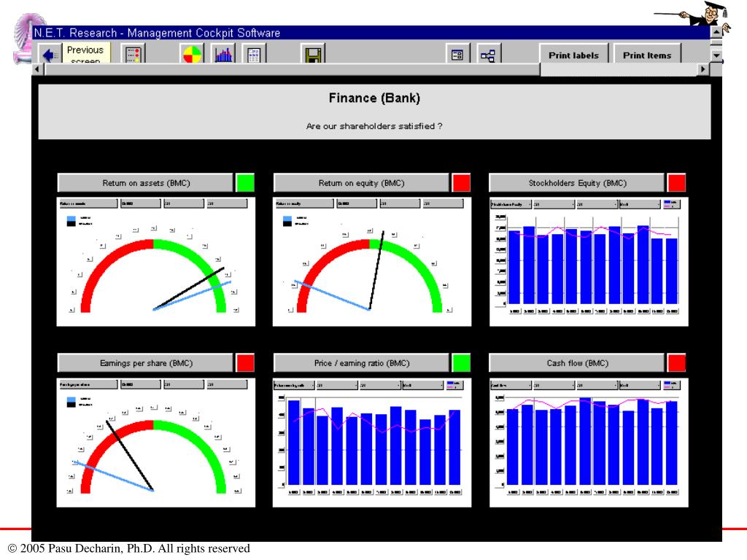The image size is (747, 560).
Task: Click green status indicator for Return on assets
Action: (245, 183)
